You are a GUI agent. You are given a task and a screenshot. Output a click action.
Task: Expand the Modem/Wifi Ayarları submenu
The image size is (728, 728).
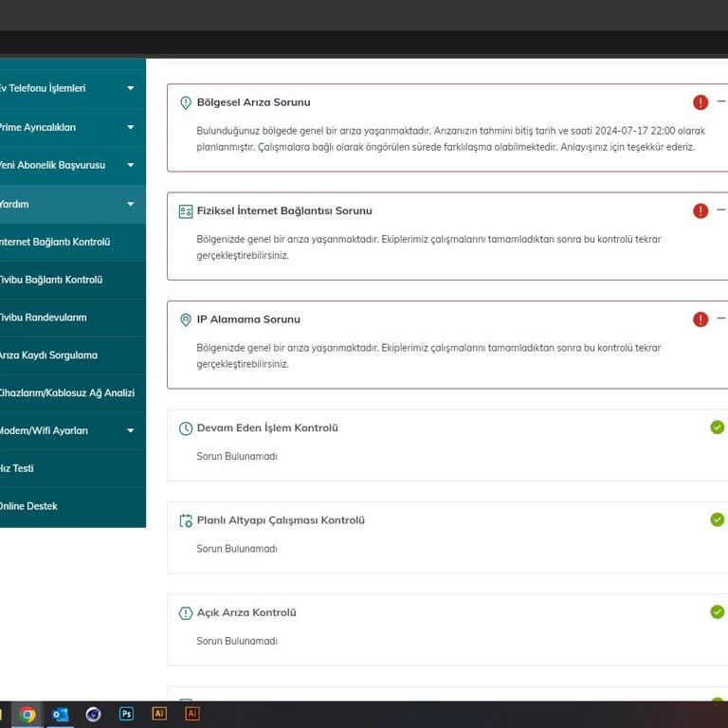point(130,430)
